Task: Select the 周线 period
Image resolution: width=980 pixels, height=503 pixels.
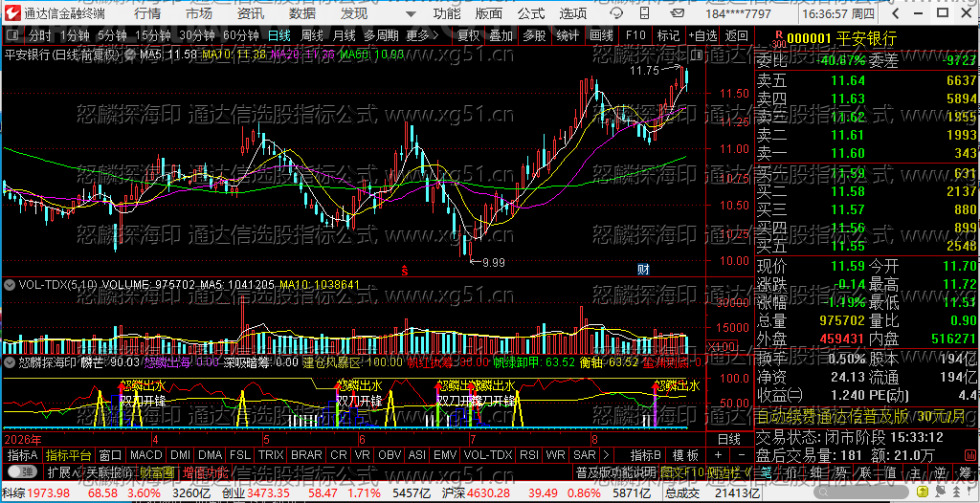Action: pos(311,35)
